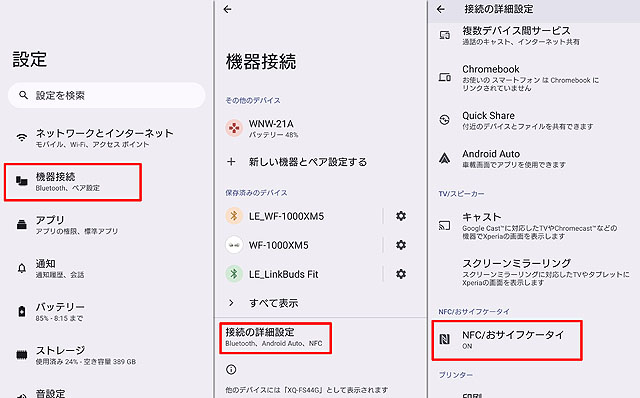Click the Wi-Fi icon beside ネットワークとインターネット
Viewport: 640px width, 398px height.
click(22, 138)
